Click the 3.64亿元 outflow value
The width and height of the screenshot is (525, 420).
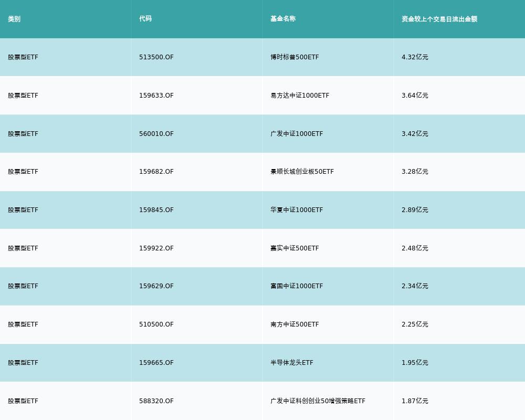[x=415, y=96]
